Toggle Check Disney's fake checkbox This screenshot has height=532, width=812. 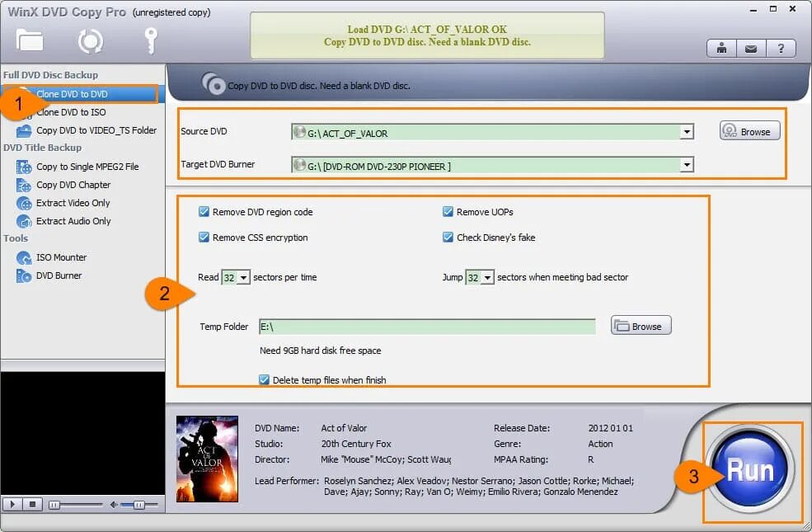click(x=448, y=238)
